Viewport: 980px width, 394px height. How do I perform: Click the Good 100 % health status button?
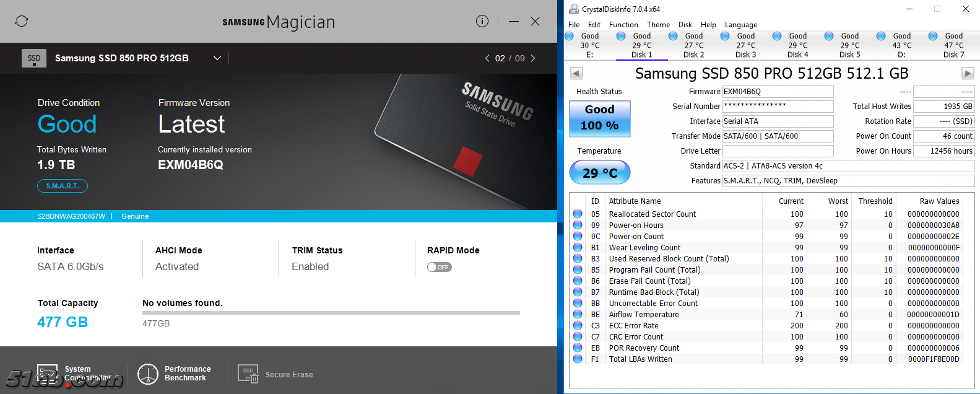[x=599, y=118]
